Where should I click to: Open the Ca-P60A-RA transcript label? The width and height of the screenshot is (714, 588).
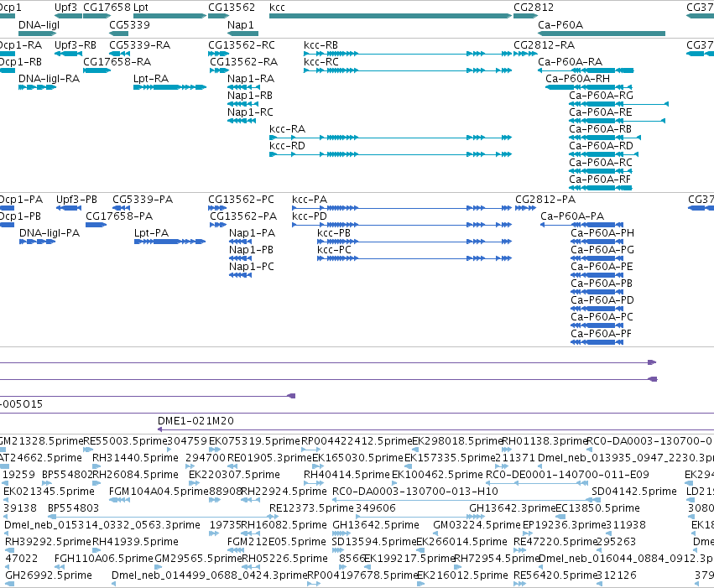[x=570, y=61]
